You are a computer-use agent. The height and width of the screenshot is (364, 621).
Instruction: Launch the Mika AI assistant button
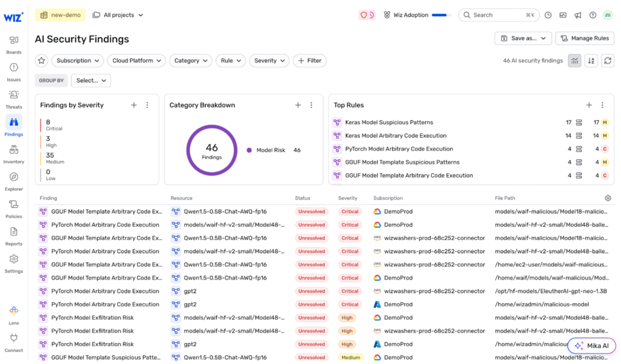[x=592, y=346]
